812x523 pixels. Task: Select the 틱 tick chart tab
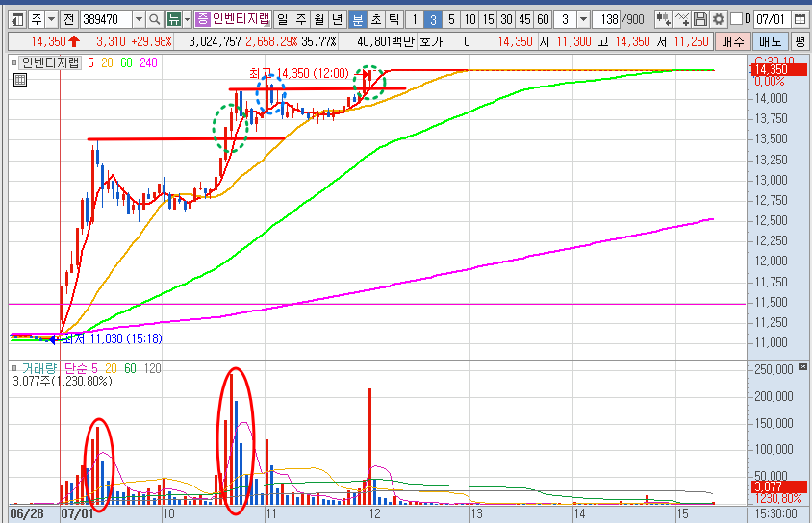click(x=394, y=19)
